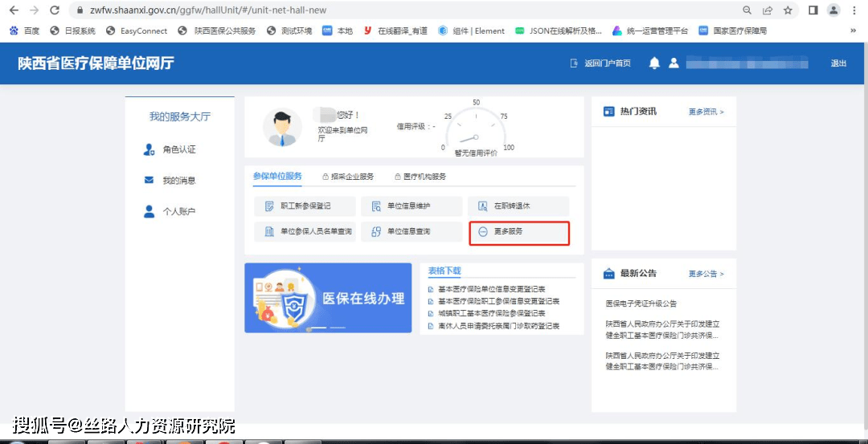
Task: Download 离休人员申请委托亲属门诊取药登记表
Action: point(499,326)
